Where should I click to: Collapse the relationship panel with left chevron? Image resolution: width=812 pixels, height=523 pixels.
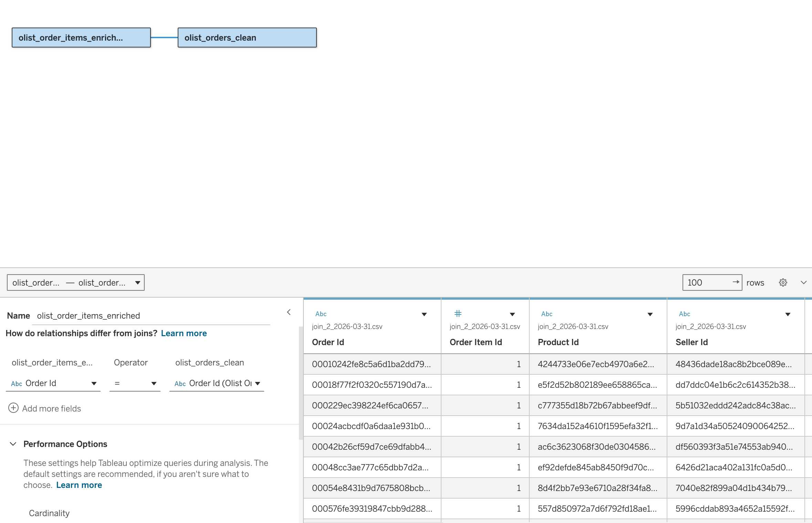[x=289, y=312]
